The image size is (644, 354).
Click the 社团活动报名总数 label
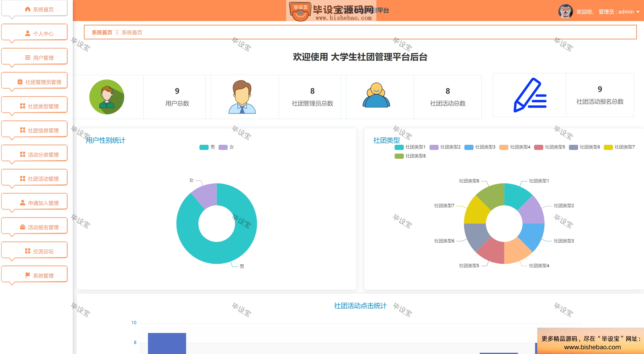600,102
